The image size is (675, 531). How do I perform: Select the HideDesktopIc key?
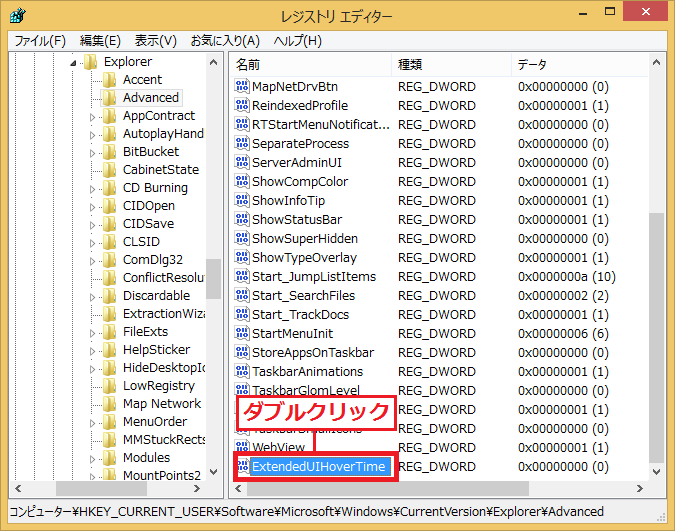tap(164, 367)
